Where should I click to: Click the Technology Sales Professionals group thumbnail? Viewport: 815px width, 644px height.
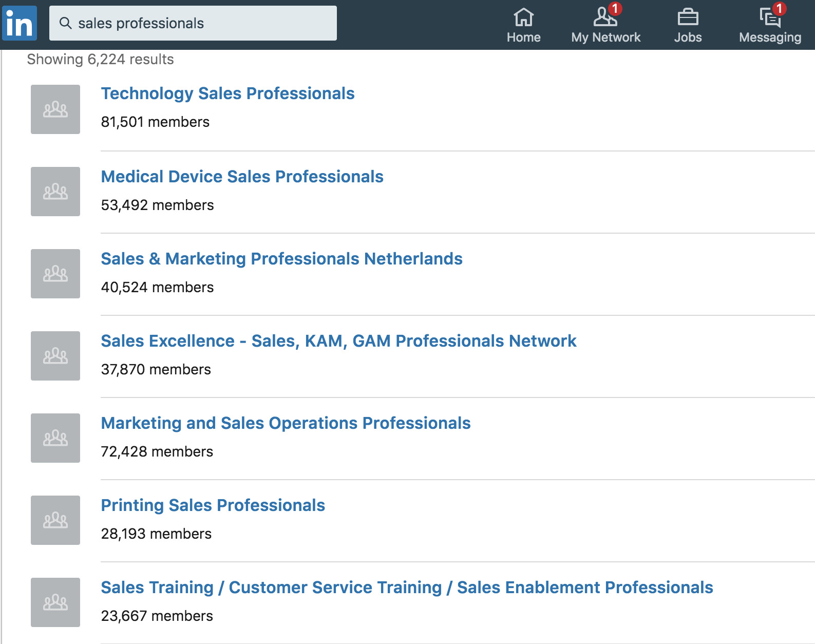55,109
